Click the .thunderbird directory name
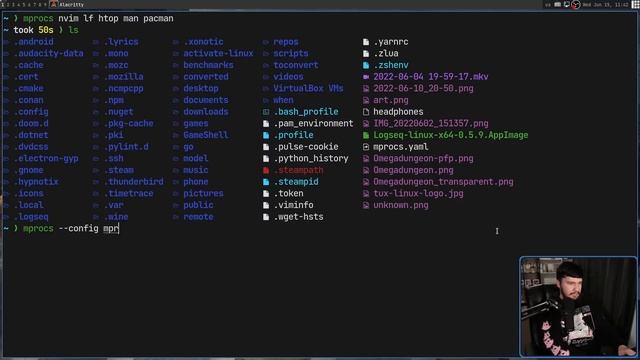Screen dimensions: 640x360 (133, 182)
